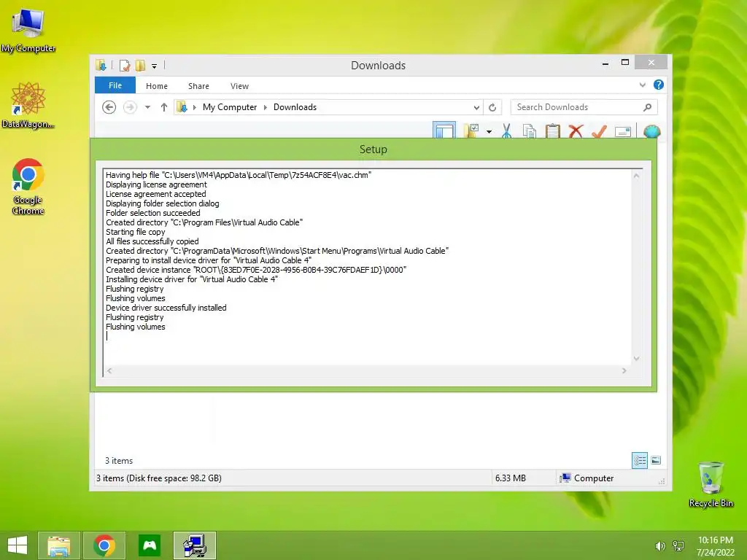The image size is (747, 560).
Task: Click the Properties quick access icon
Action: pyautogui.click(x=125, y=65)
